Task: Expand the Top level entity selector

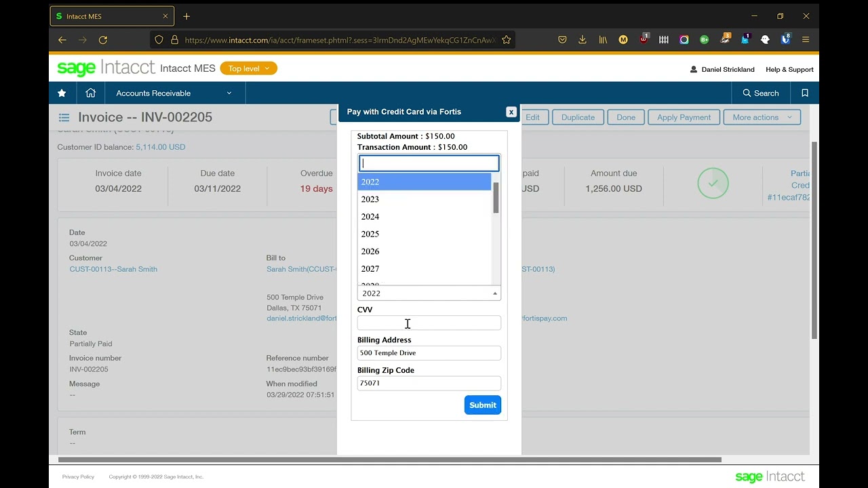Action: pyautogui.click(x=248, y=68)
